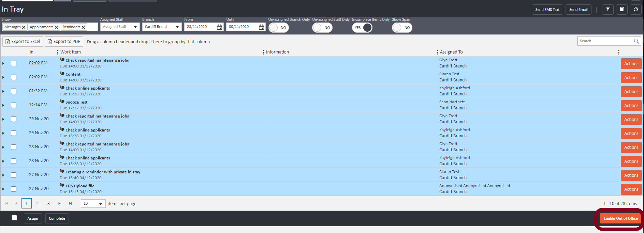Go to page 3 of results
644x233 pixels.
[48, 203]
